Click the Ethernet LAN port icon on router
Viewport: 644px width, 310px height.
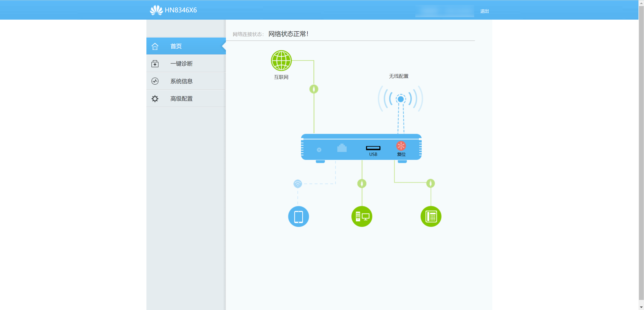point(342,148)
